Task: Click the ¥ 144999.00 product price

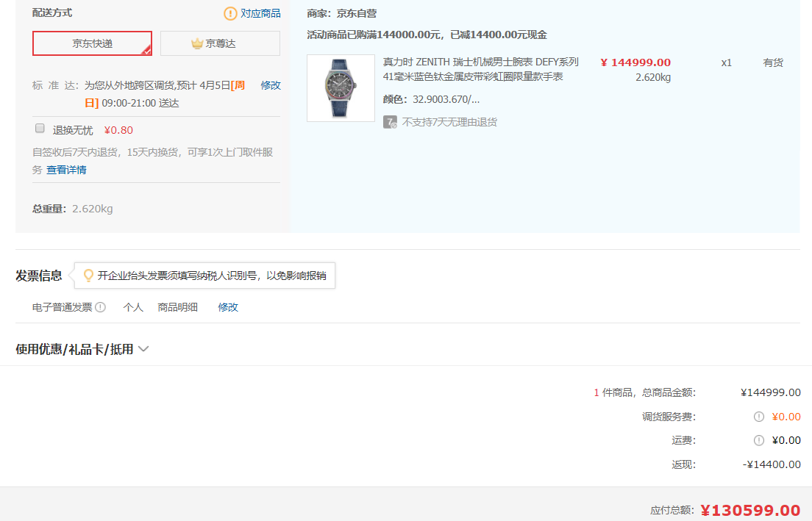Action: tap(635, 62)
